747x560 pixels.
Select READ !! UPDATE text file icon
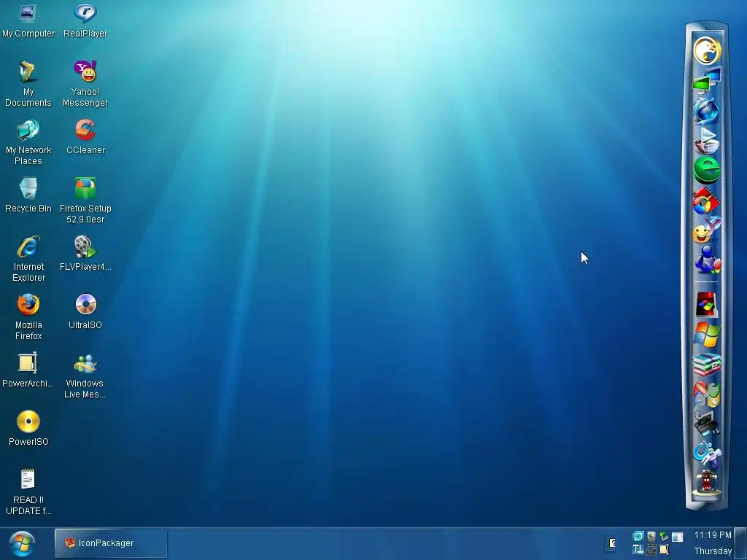pos(28,492)
